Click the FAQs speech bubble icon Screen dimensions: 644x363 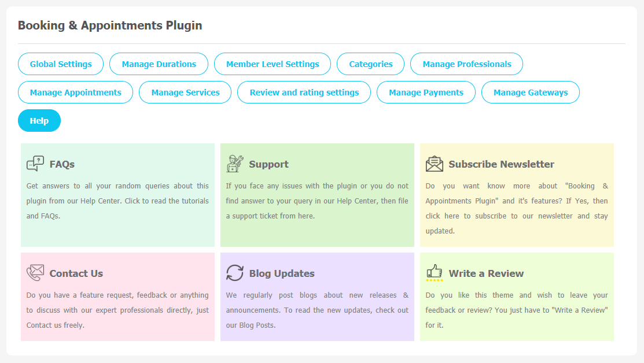coord(35,163)
